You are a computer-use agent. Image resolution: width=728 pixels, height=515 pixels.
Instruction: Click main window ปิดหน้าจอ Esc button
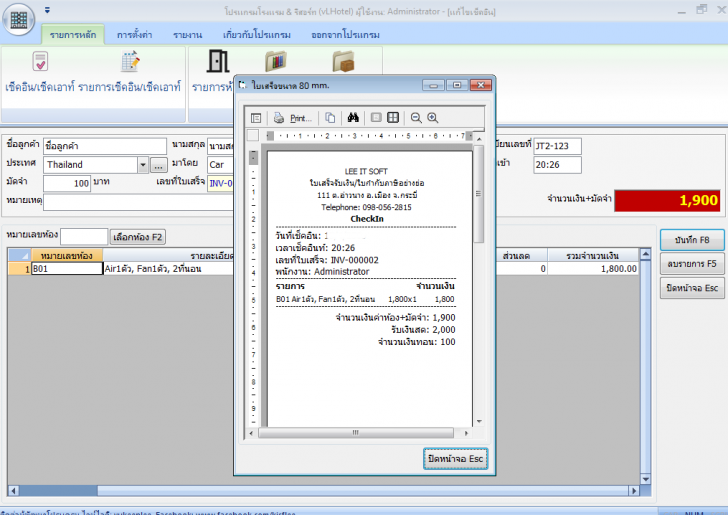point(692,288)
